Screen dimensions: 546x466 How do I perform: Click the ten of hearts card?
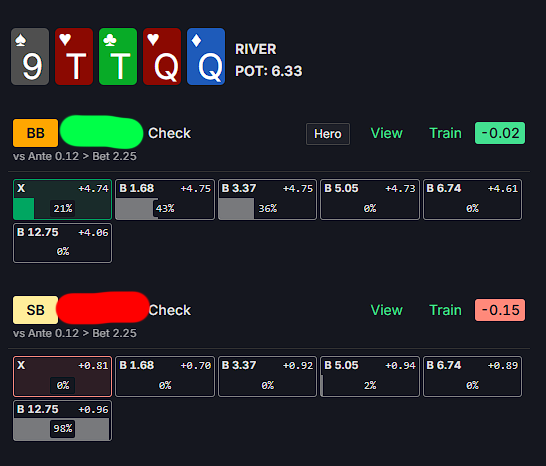[x=74, y=56]
